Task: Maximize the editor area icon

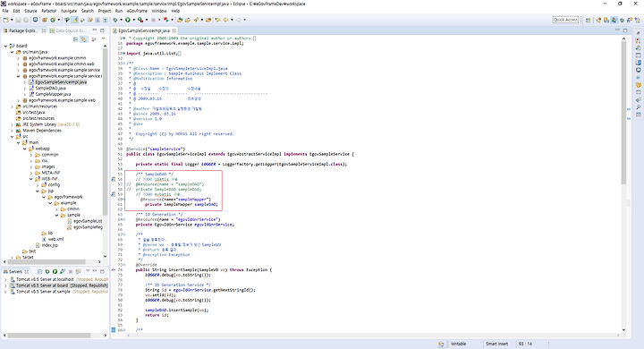Action: click(625, 30)
